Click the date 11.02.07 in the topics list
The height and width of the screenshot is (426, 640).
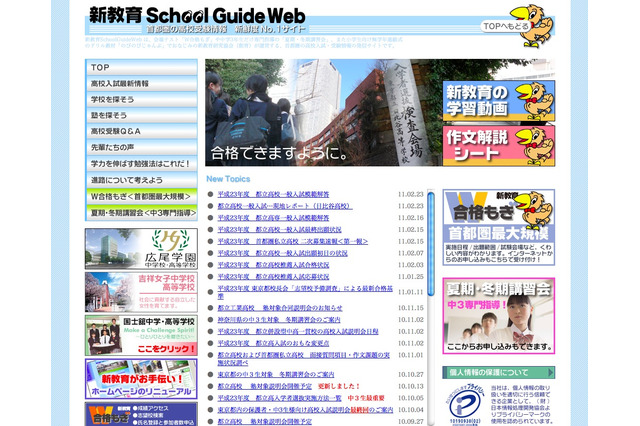point(411,253)
